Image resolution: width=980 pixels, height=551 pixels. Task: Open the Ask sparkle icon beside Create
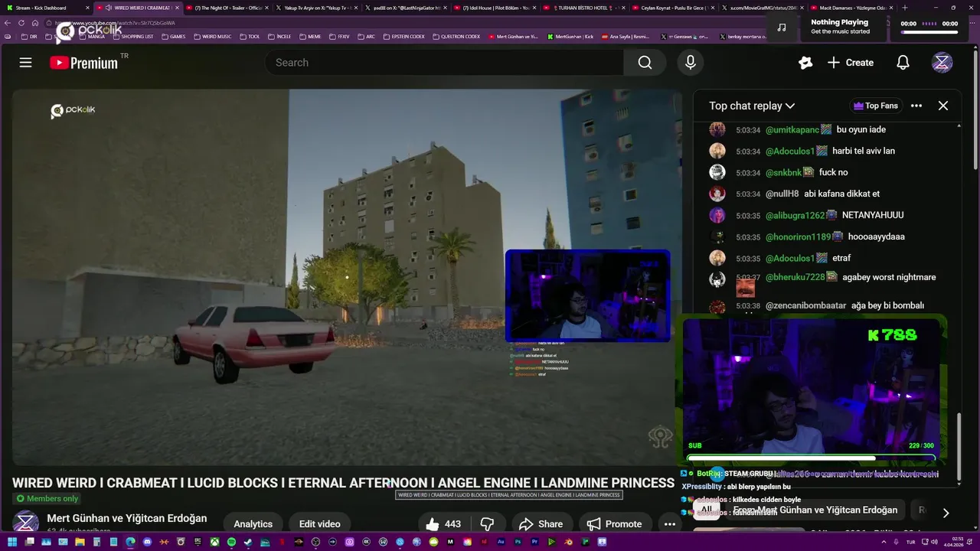click(x=805, y=63)
